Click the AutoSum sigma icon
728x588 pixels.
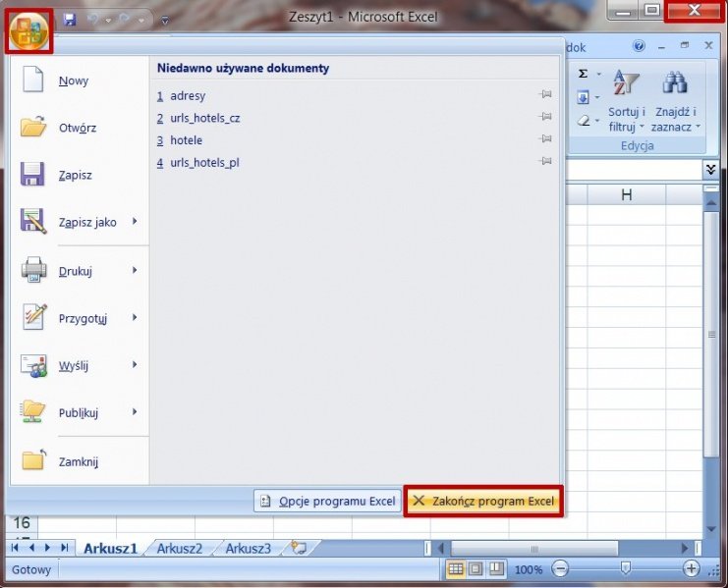pyautogui.click(x=583, y=74)
